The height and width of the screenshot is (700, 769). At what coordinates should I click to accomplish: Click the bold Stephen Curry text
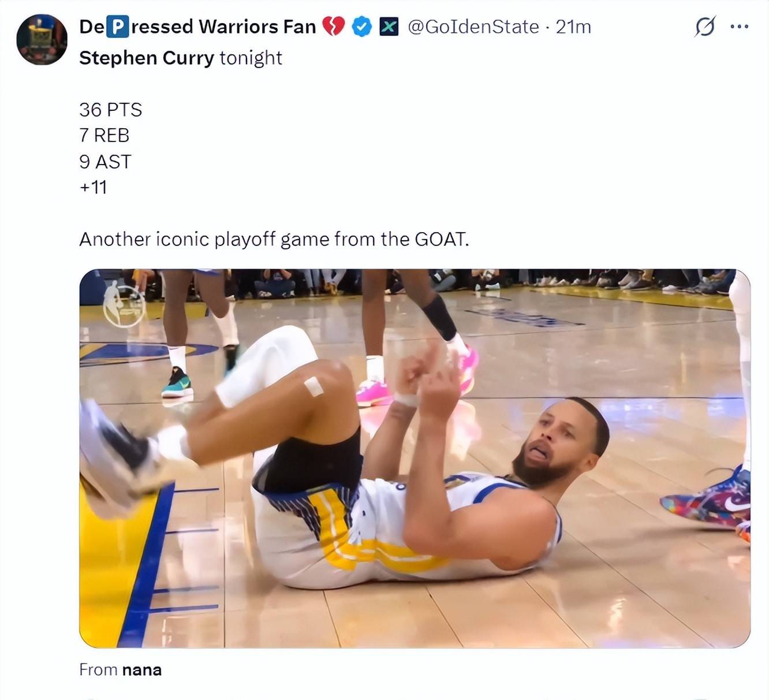(x=147, y=58)
